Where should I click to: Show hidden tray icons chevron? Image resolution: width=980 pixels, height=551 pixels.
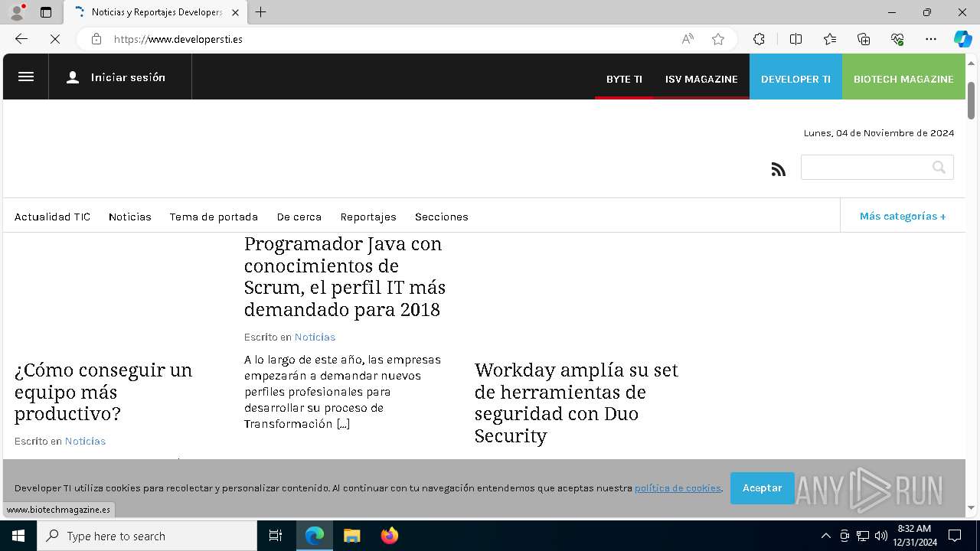825,536
